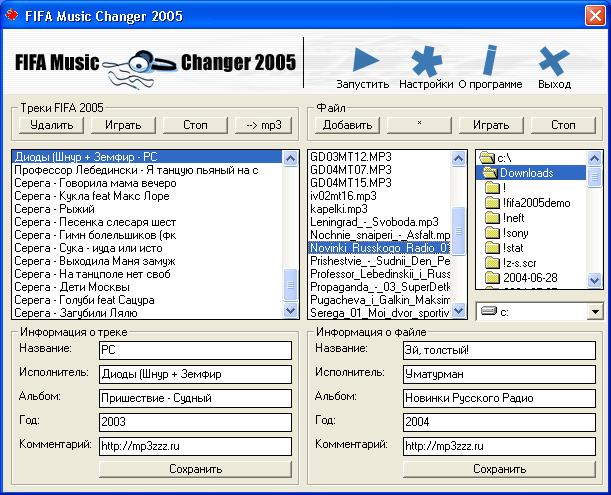Select Серега - Дети Москвы
Screen dimensions: 611x495
point(147,287)
